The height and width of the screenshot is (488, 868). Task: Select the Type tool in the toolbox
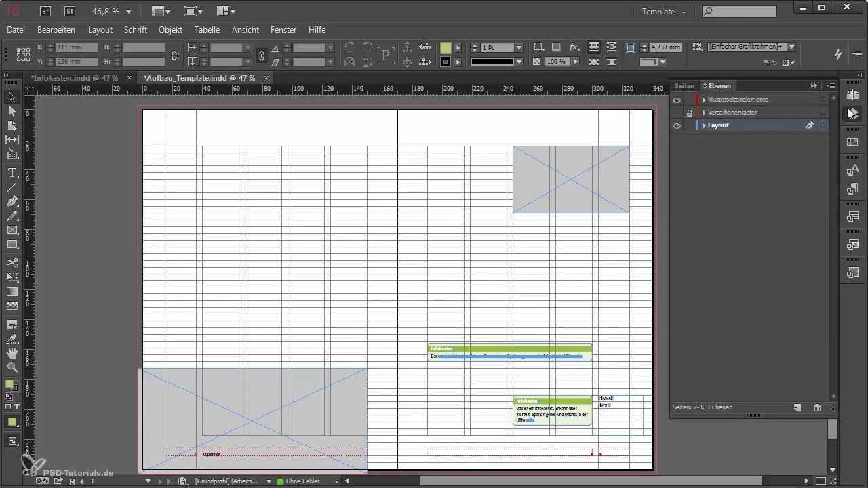pos(12,173)
